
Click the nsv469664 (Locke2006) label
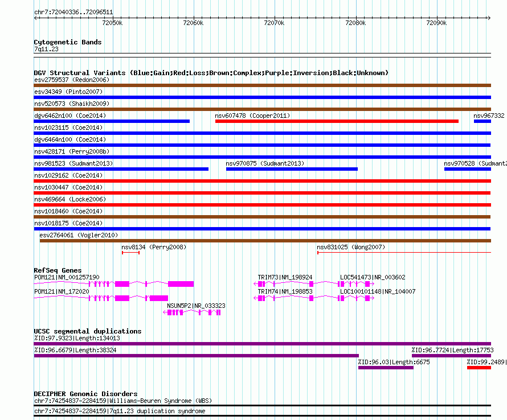[70, 199]
